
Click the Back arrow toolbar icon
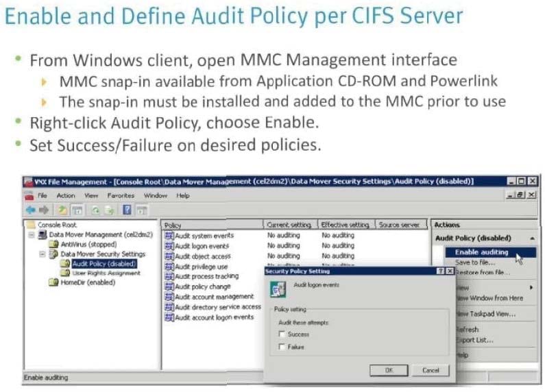[x=29, y=210]
